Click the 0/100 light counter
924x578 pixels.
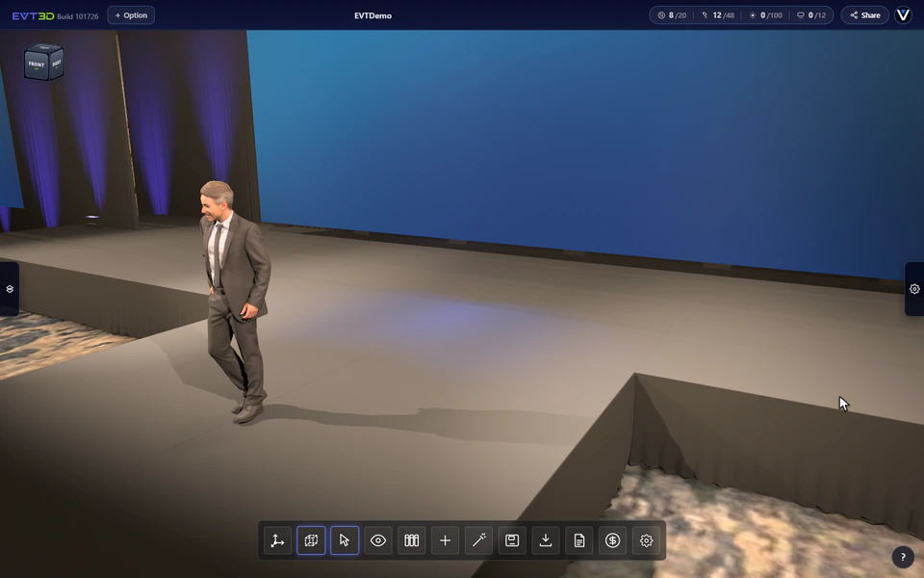(765, 15)
